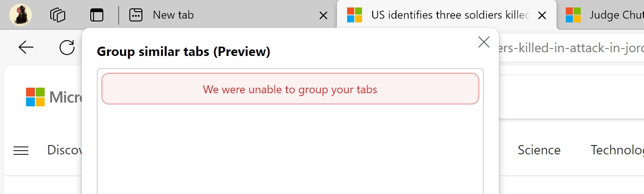Open the Technology navigation item
The height and width of the screenshot is (194, 644).
coord(617,150)
